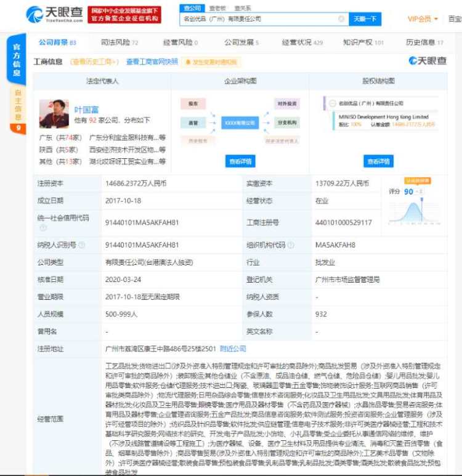Expand 查看历史工商 link

click(x=94, y=62)
